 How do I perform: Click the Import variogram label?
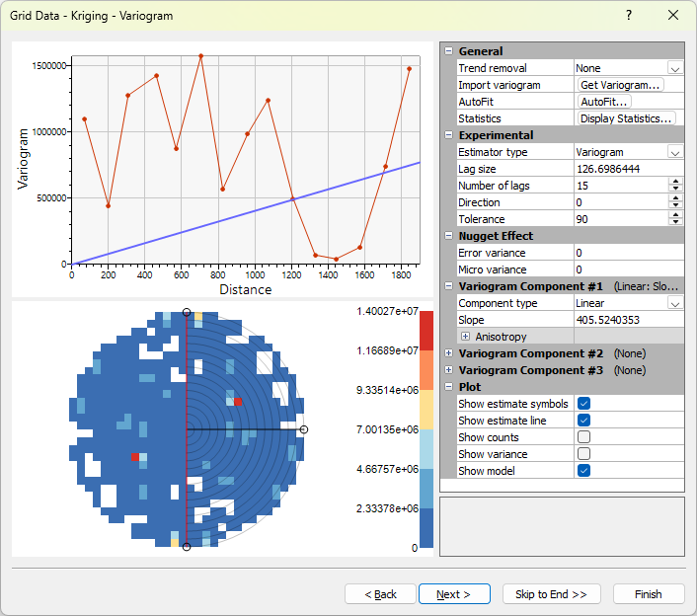(500, 85)
